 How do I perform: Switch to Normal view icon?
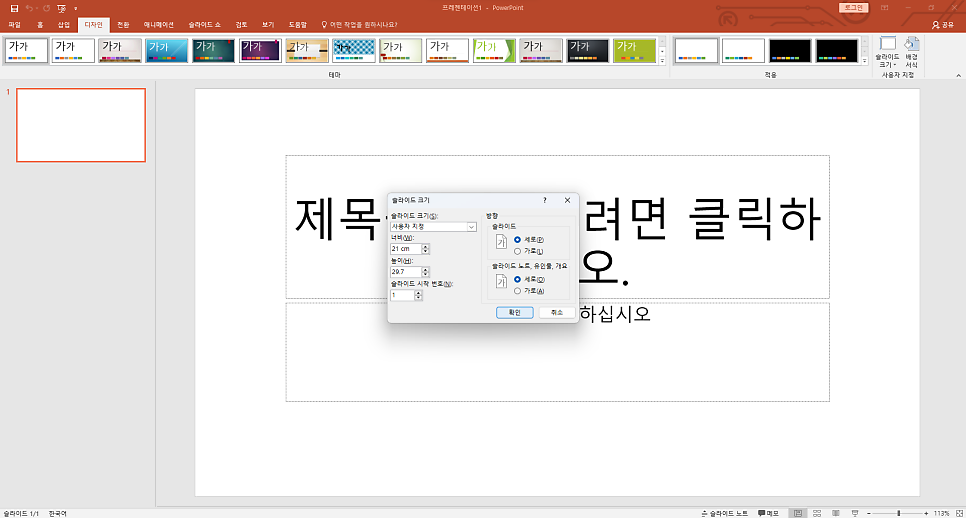pyautogui.click(x=798, y=513)
